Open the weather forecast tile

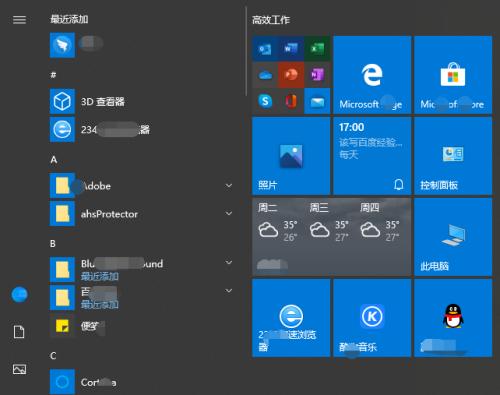pyautogui.click(x=332, y=237)
